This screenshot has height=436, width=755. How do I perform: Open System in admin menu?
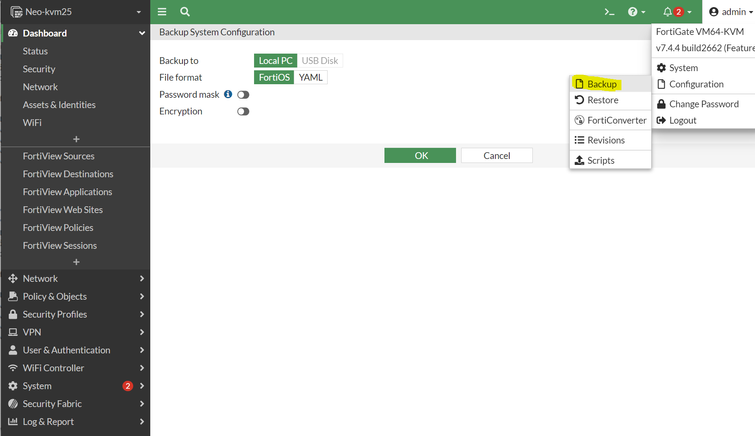coord(703,68)
